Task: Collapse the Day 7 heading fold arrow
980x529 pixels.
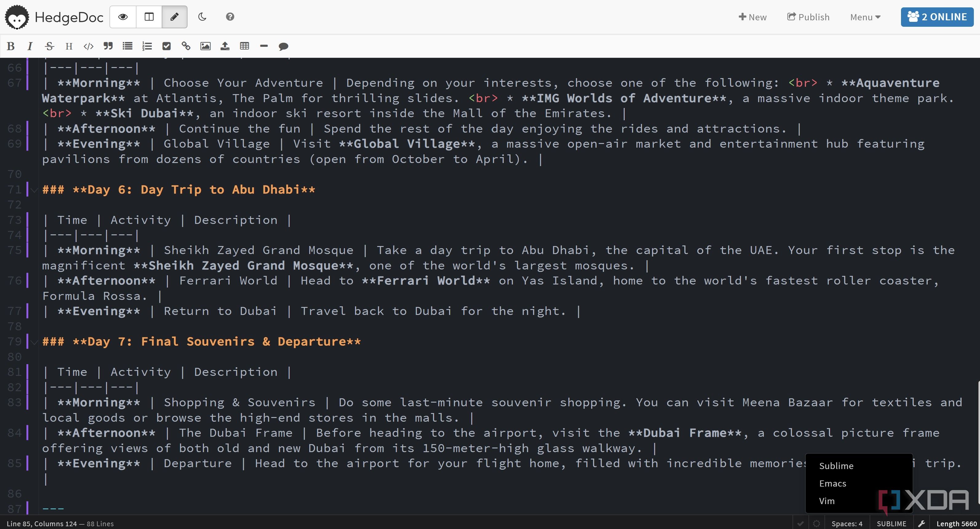Action: pos(34,342)
